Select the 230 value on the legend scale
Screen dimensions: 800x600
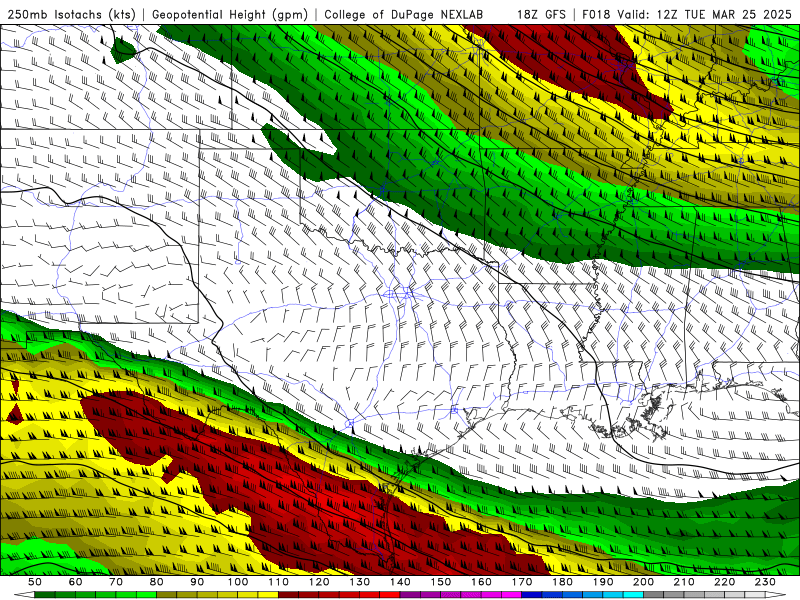[x=765, y=582]
